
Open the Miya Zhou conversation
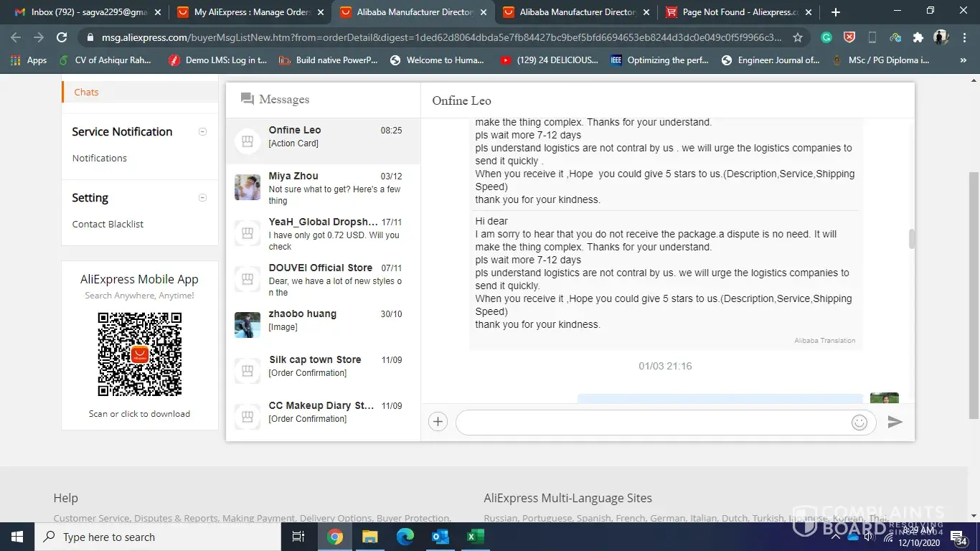click(x=323, y=187)
